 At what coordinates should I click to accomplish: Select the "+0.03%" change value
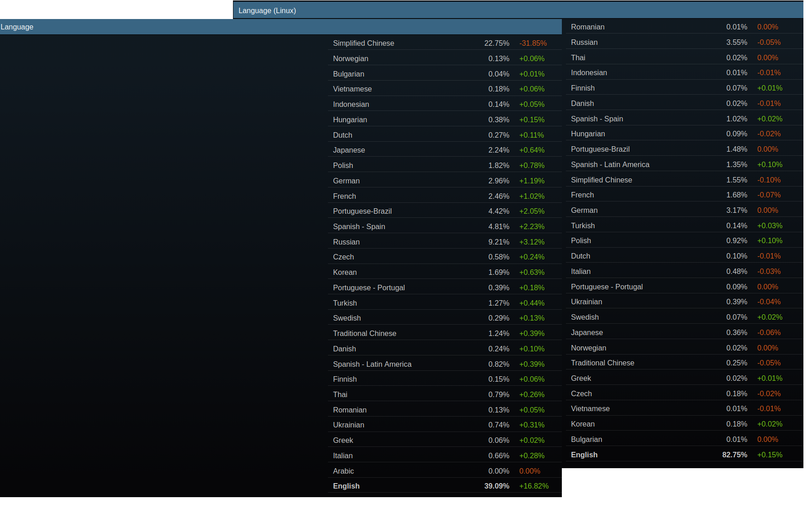pyautogui.click(x=770, y=225)
